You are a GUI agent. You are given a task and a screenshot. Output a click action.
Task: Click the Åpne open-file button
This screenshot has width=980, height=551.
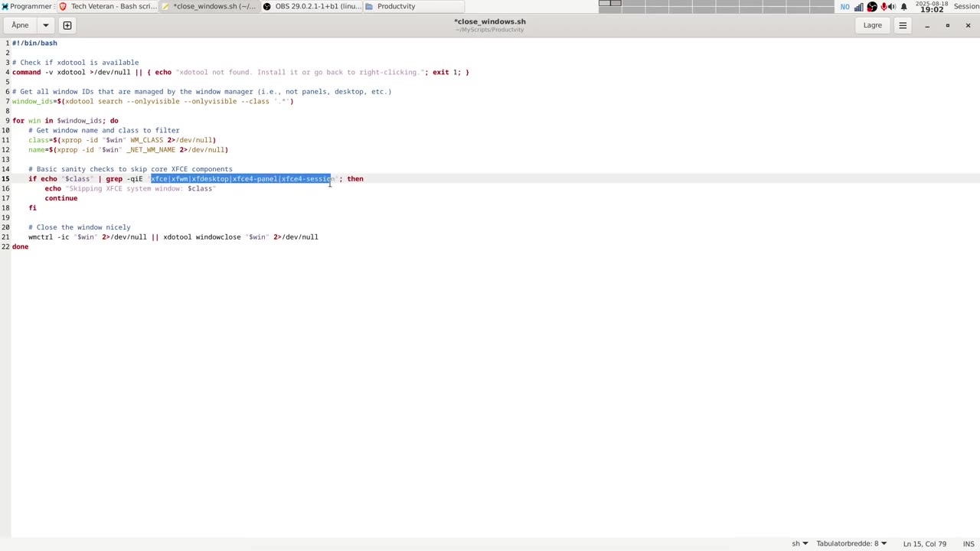[20, 25]
